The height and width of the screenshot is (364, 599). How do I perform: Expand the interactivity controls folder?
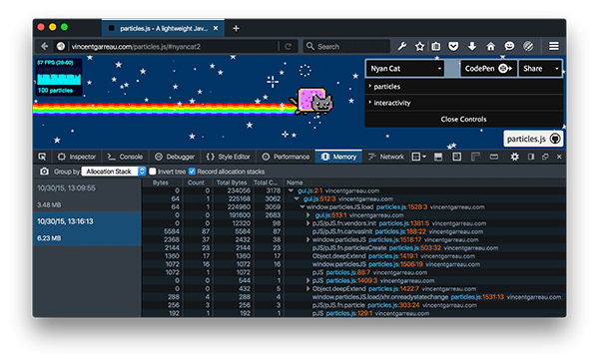[x=464, y=103]
